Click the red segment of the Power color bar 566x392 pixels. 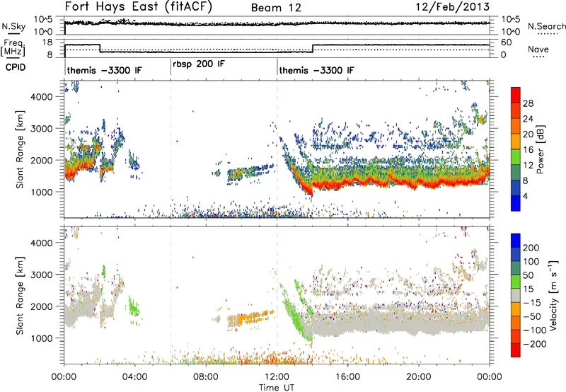[x=516, y=95]
